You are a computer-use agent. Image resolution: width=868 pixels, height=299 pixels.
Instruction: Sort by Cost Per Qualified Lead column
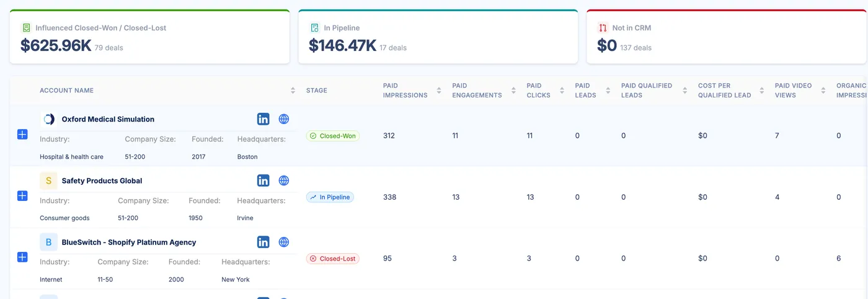coord(763,91)
